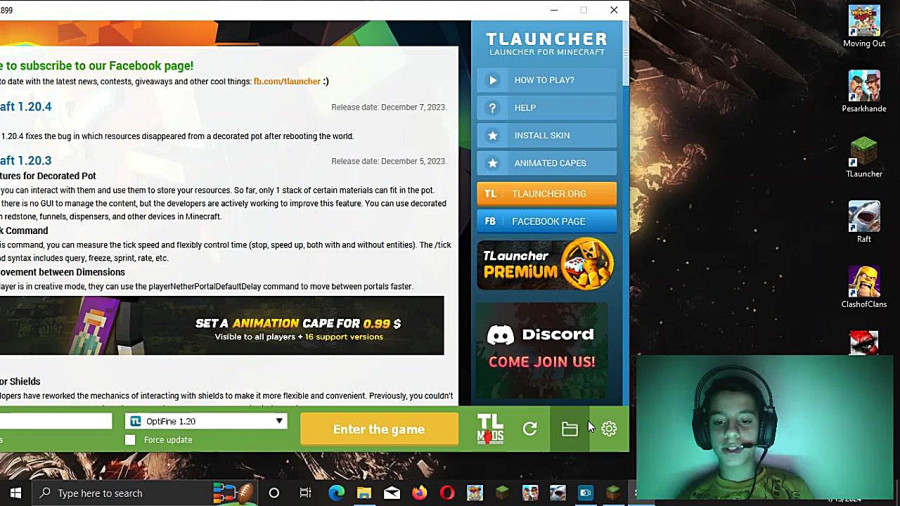This screenshot has height=506, width=900.
Task: Open the game folder icon
Action: tap(569, 429)
